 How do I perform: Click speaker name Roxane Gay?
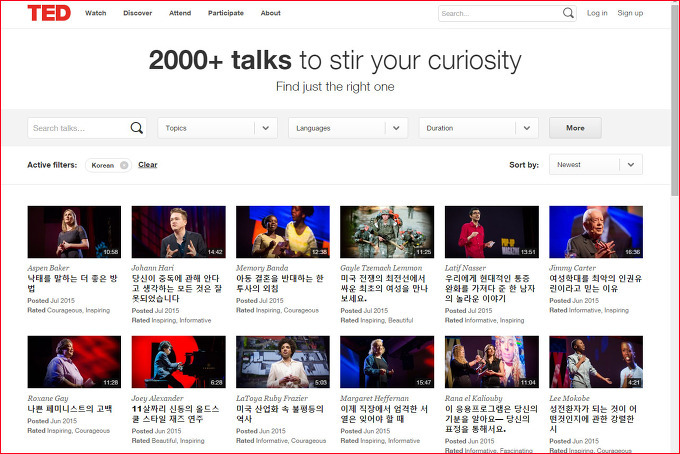[x=48, y=398]
